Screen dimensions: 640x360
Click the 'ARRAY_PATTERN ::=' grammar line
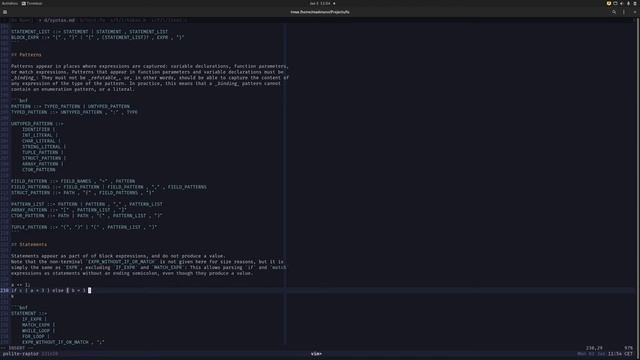point(69,210)
